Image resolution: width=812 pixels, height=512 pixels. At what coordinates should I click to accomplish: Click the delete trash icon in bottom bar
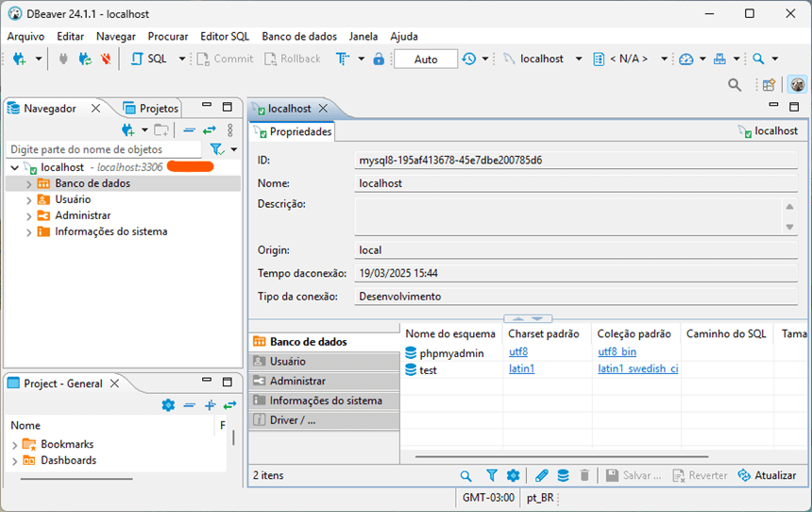(584, 475)
